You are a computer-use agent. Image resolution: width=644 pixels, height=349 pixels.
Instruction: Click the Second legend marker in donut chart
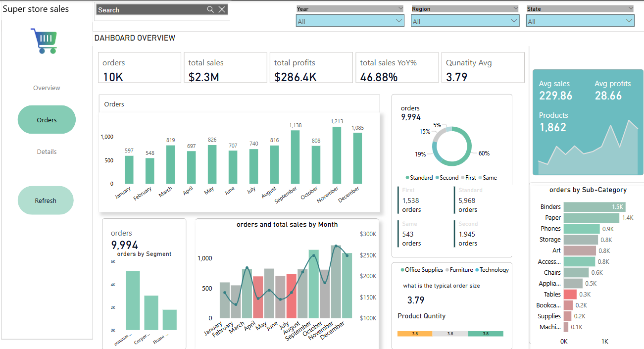[x=437, y=178]
